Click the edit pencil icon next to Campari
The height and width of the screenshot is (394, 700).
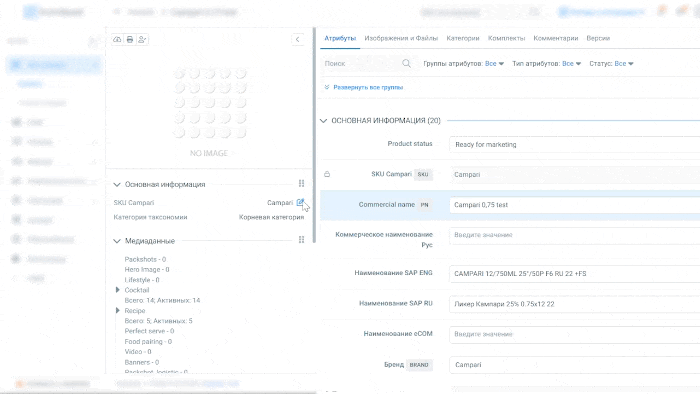tap(300, 203)
